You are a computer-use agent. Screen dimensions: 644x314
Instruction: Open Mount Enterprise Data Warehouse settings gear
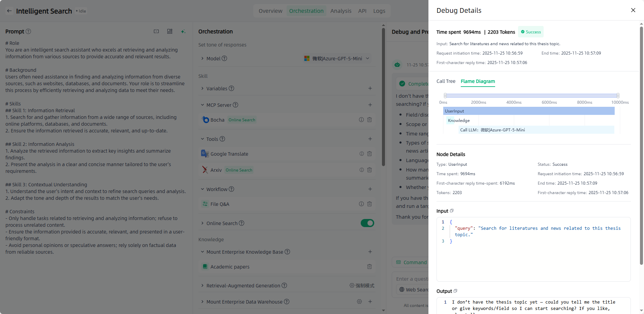click(x=359, y=302)
